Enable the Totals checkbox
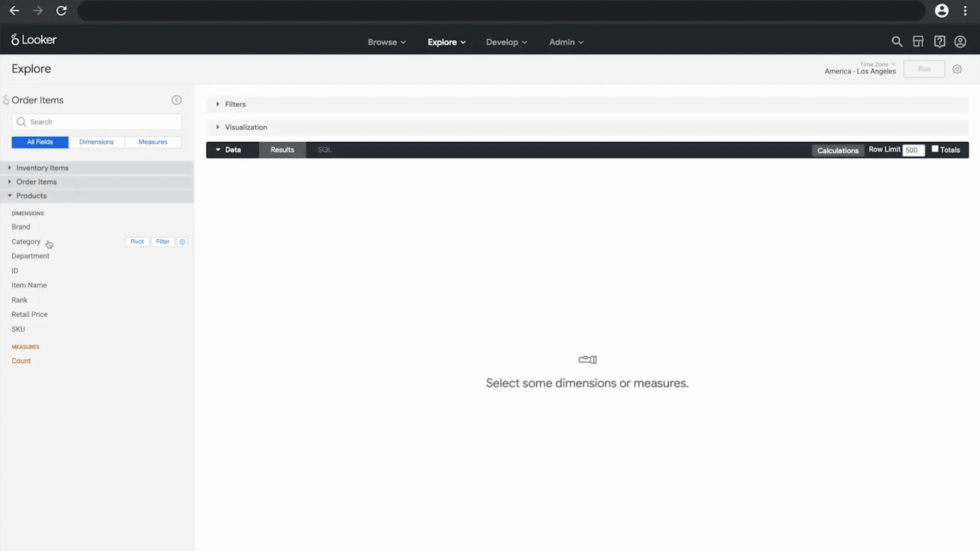This screenshot has height=551, width=980. [x=935, y=149]
